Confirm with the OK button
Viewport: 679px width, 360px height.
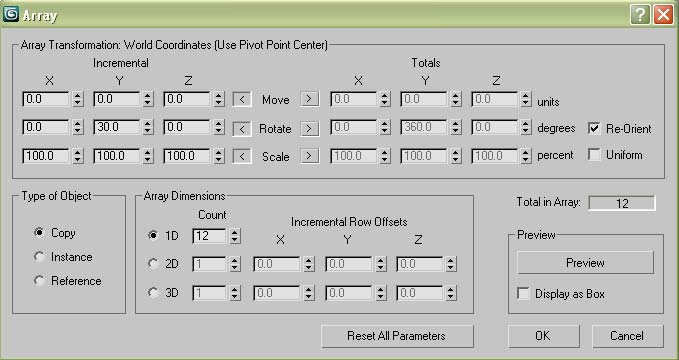pos(543,336)
